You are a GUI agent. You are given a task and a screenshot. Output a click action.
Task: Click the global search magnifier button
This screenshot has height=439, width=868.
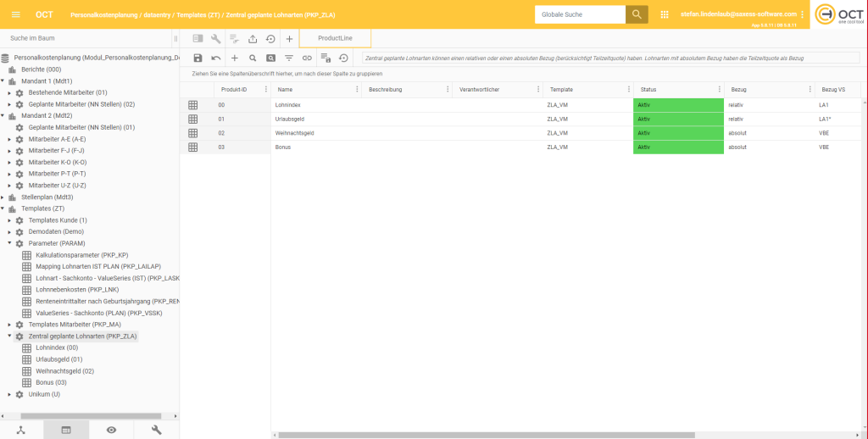tap(637, 14)
